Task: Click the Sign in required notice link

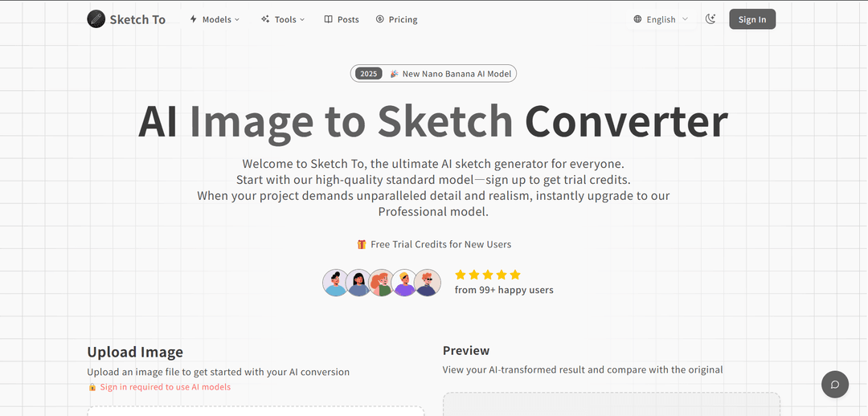Action: tap(165, 387)
